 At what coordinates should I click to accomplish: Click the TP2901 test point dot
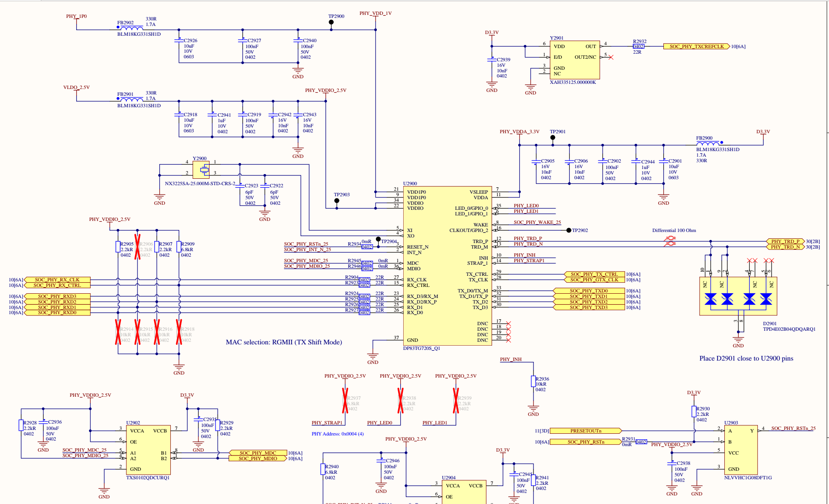click(553, 137)
